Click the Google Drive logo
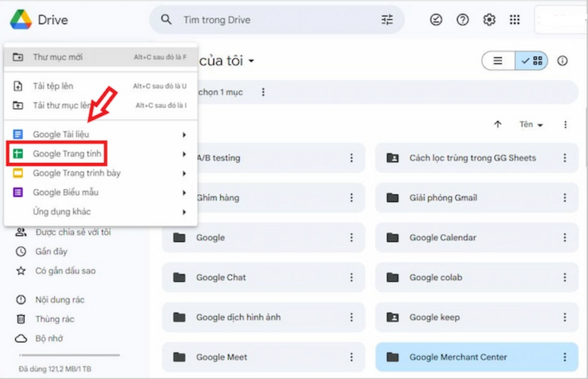588x379 pixels. point(21,20)
